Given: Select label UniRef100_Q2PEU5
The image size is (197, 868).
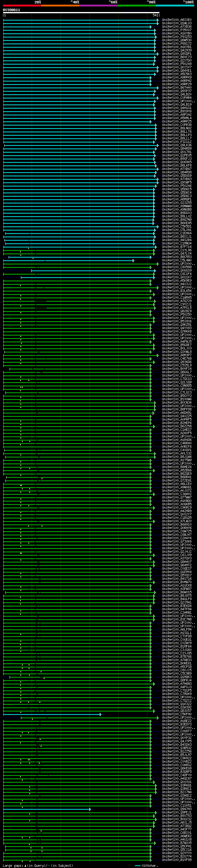Looking at the screenshot, I should [177, 155].
